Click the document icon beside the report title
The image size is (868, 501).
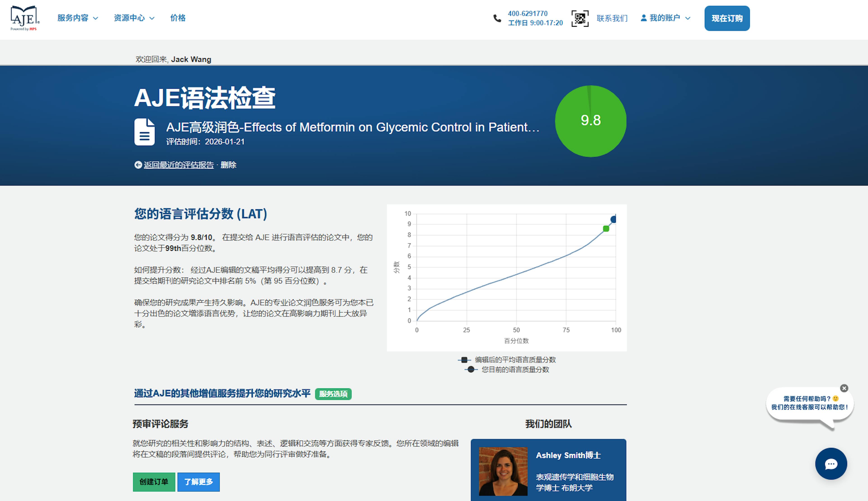(x=144, y=132)
